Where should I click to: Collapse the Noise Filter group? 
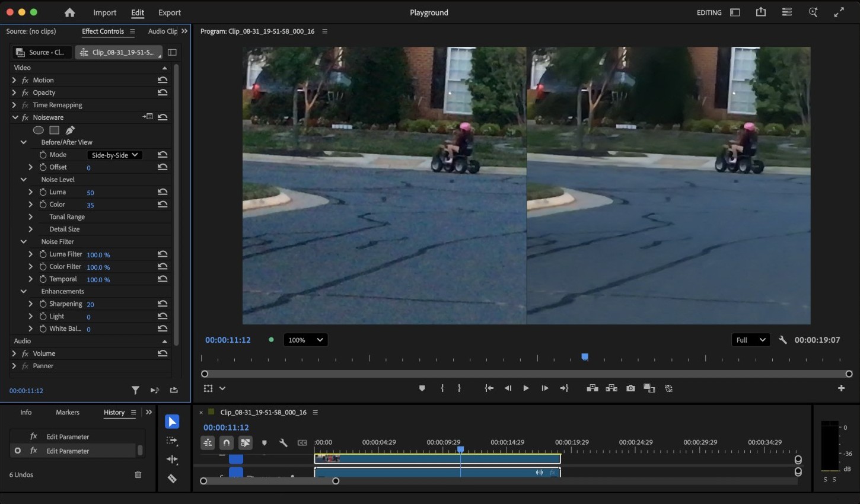click(24, 242)
